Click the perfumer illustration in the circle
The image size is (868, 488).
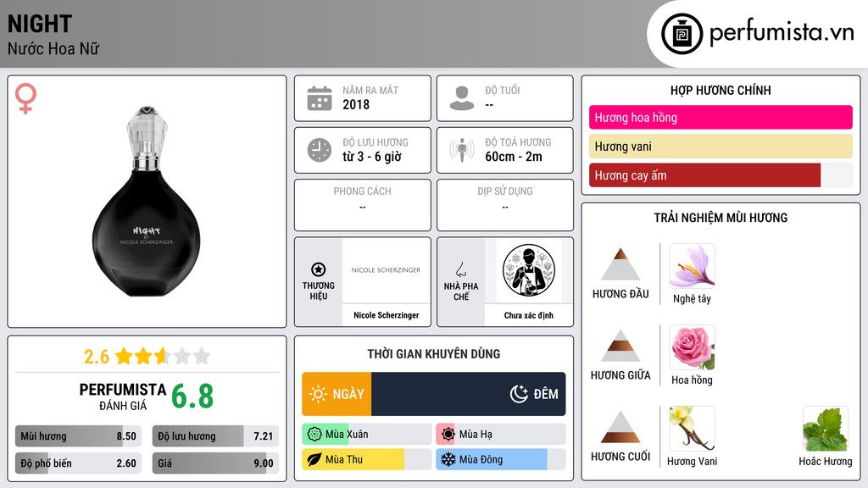tap(529, 270)
